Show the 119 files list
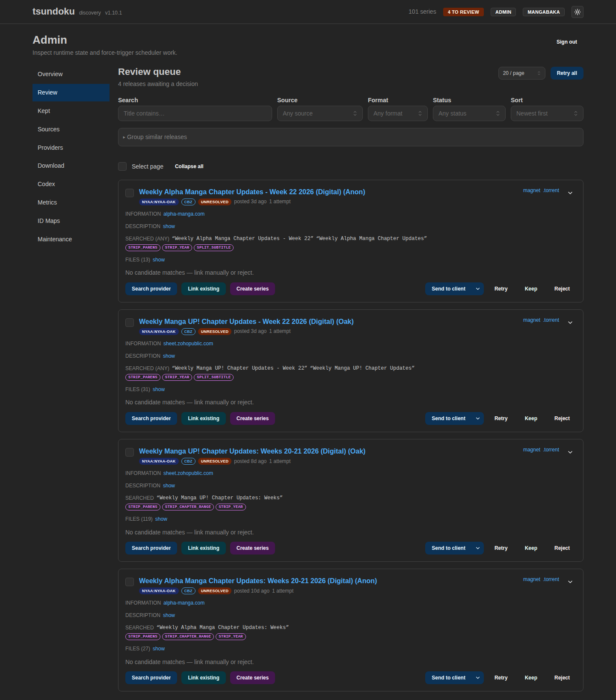The image size is (616, 700). click(x=161, y=519)
